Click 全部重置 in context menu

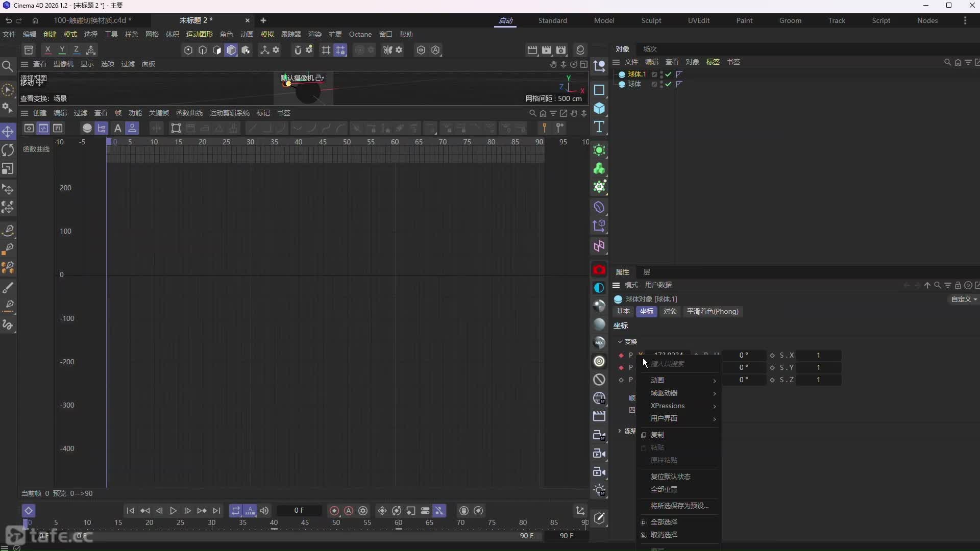[664, 489]
